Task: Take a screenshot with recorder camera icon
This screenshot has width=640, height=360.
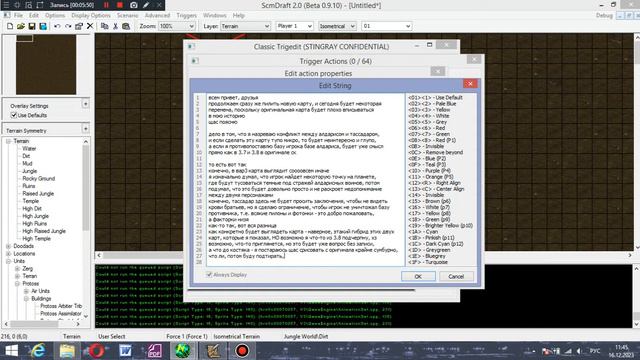Action: point(133,5)
